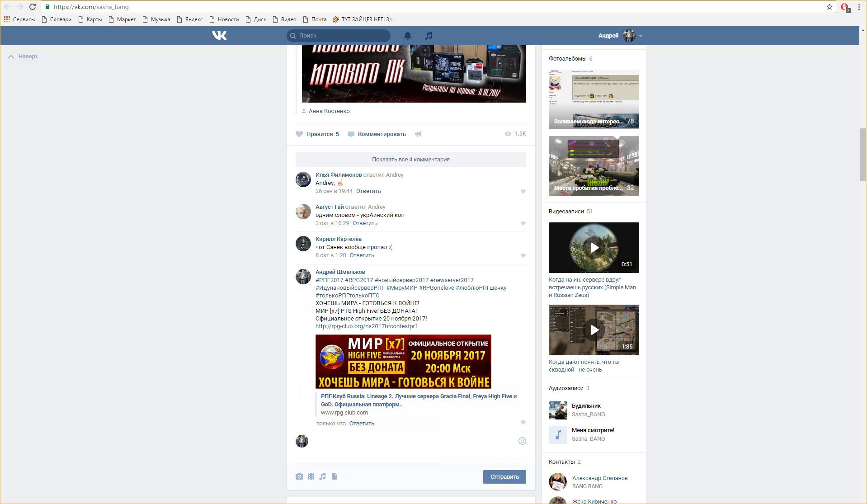This screenshot has height=504, width=867.
Task: Open the Андрей profile dropdown menu
Action: [620, 35]
